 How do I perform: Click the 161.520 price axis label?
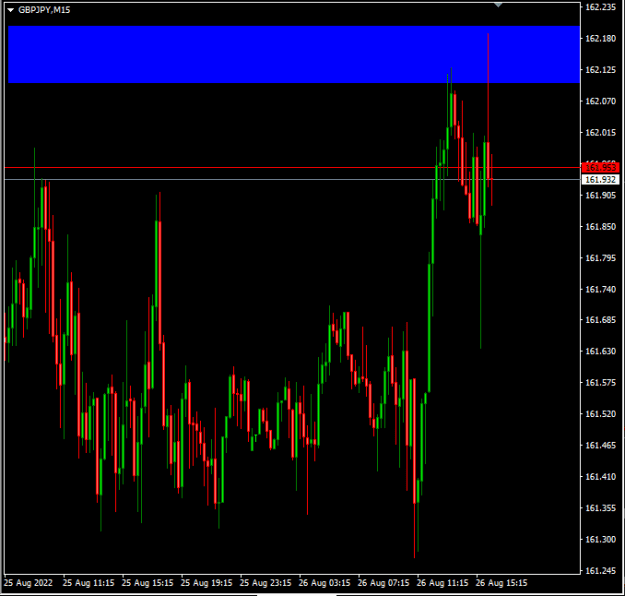click(600, 414)
